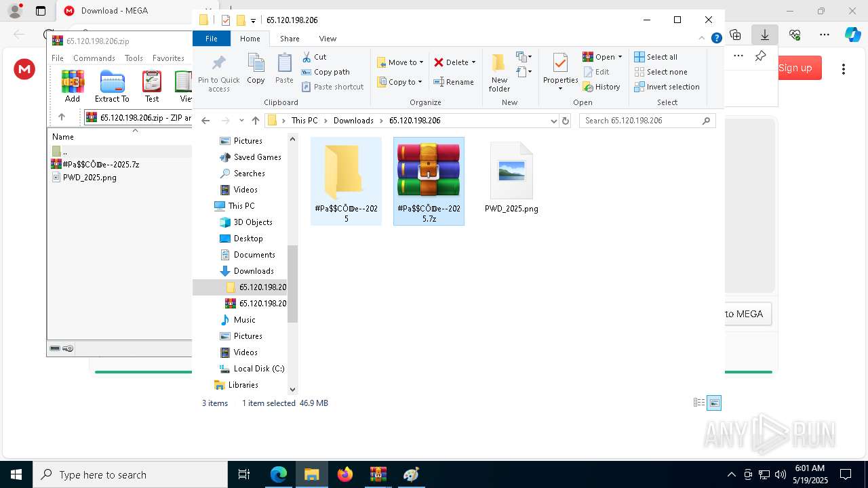Click the WinRAR Extract To icon

tap(112, 87)
